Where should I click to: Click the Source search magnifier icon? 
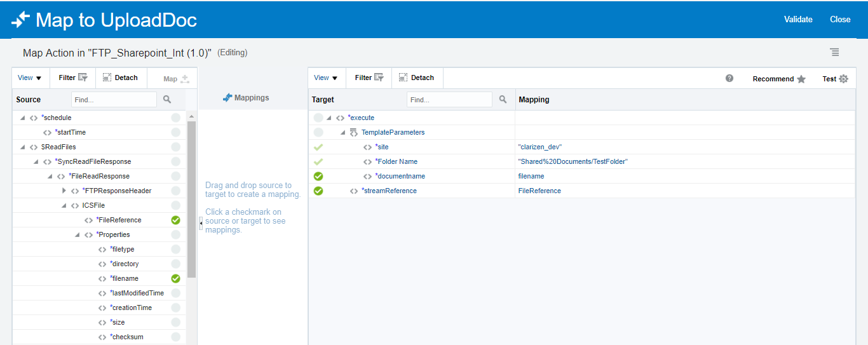coord(167,100)
